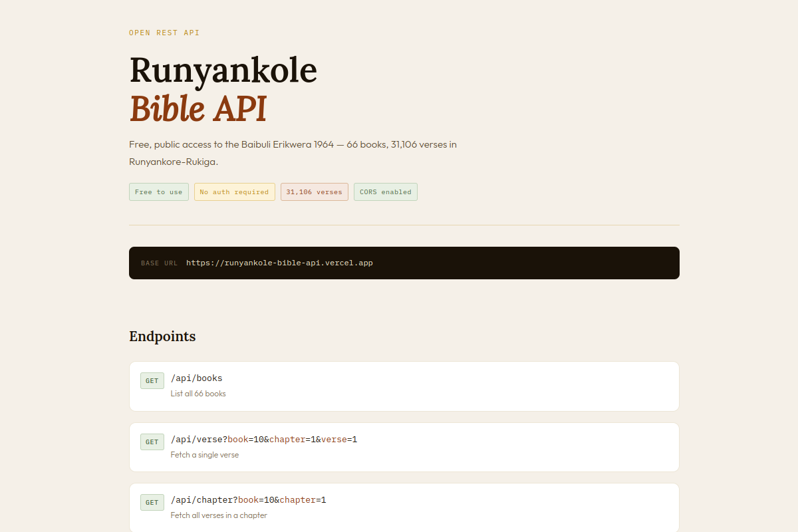Screen dimensions: 798x532
Task: Click the 'CORS enabled' badge
Action: (x=385, y=192)
